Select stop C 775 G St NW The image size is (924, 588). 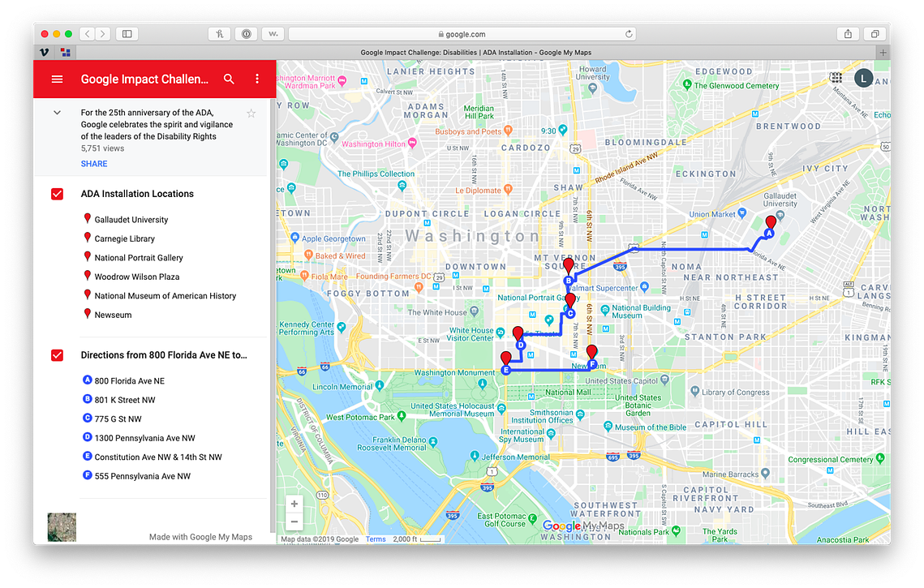click(x=118, y=419)
